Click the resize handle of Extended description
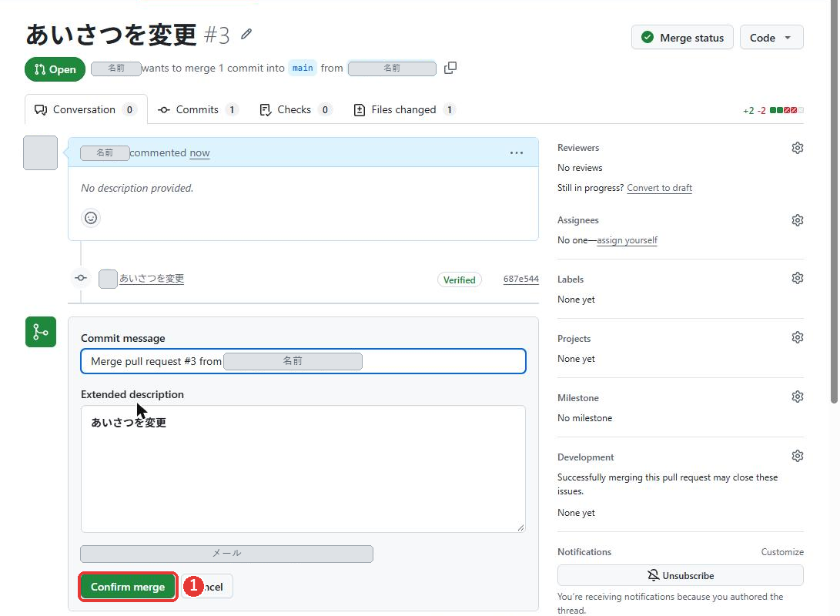Screen dimensions: 840x616 point(520,527)
